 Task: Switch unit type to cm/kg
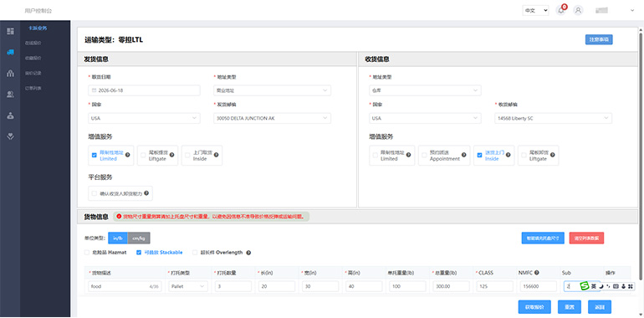(139, 238)
